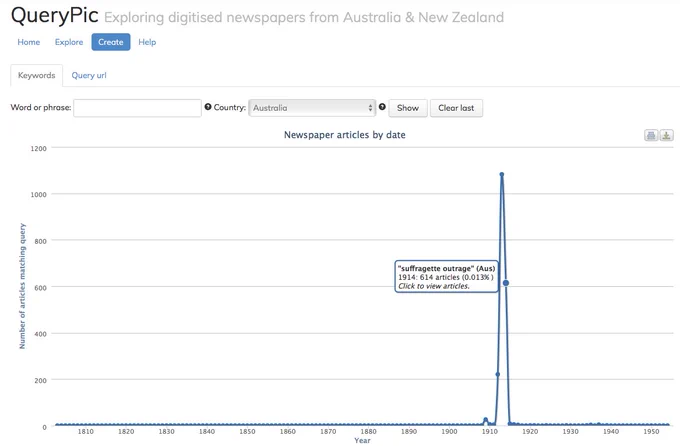The width and height of the screenshot is (680, 446).
Task: Go to the Home page
Action: (x=29, y=42)
